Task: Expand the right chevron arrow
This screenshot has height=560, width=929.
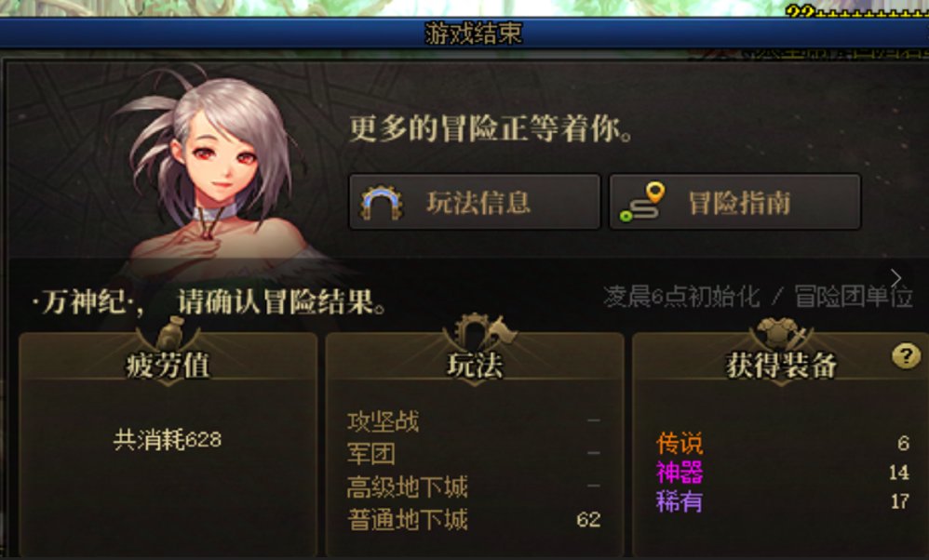Action: (895, 277)
